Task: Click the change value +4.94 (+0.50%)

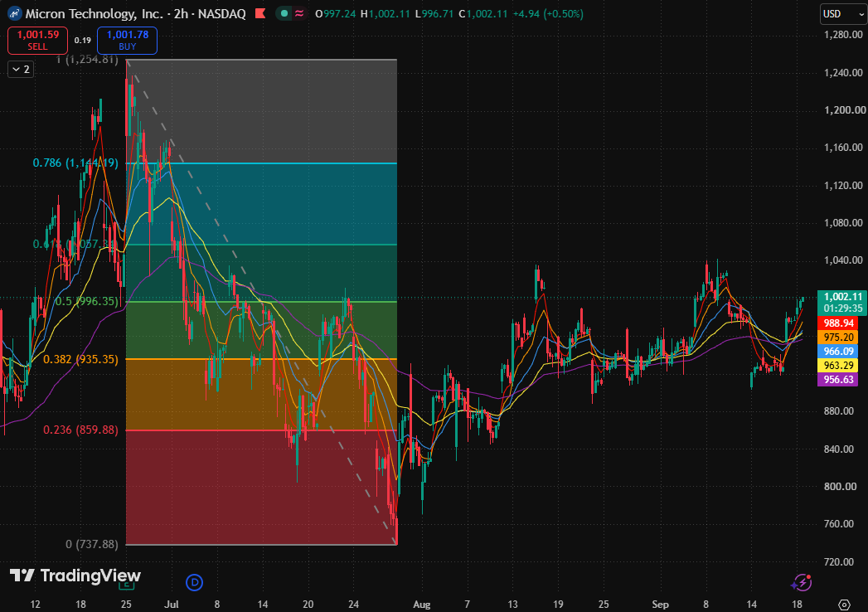Action: (x=548, y=14)
